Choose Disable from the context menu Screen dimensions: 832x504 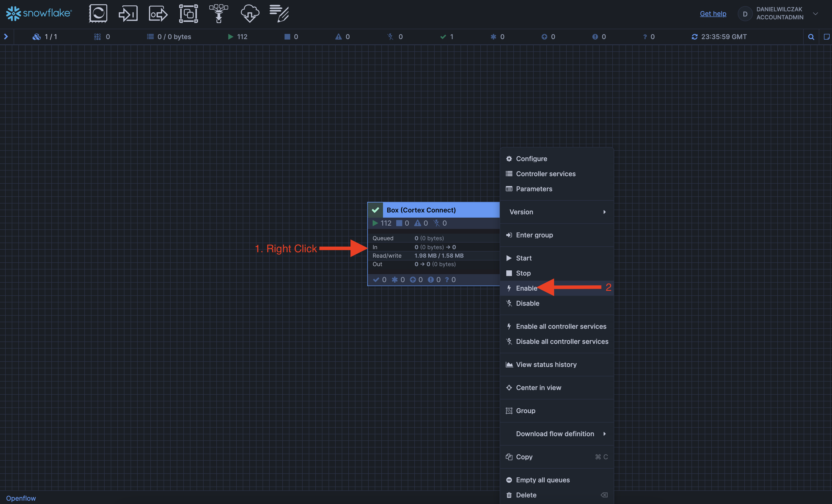[x=527, y=303]
